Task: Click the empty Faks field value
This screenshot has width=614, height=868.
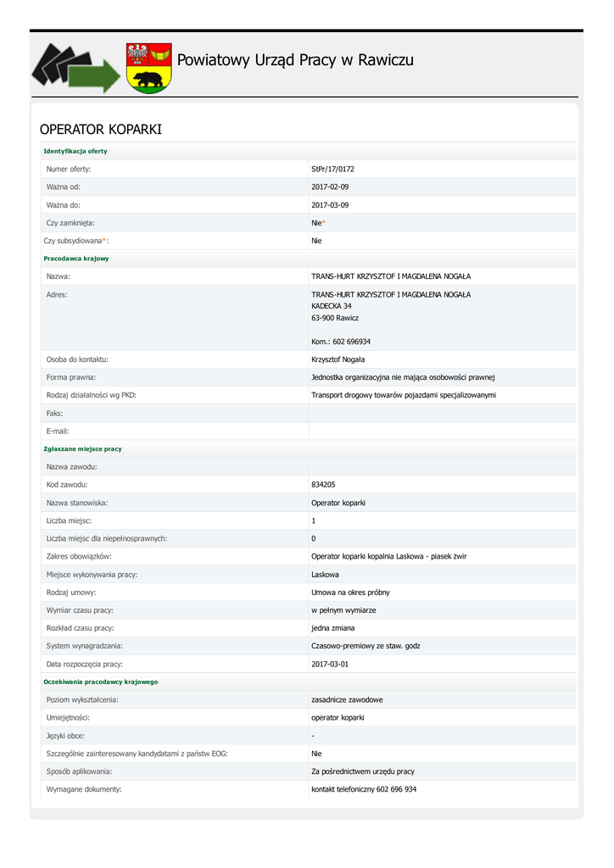Action: 441,413
